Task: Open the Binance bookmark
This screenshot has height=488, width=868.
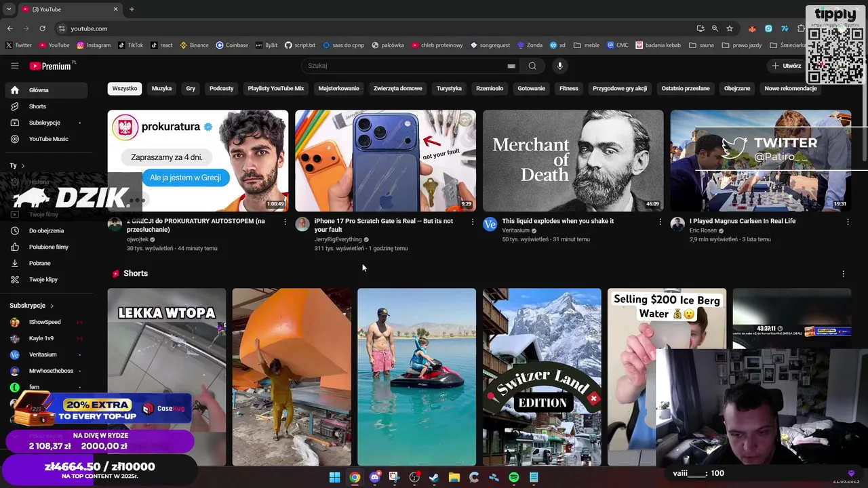Action: click(194, 45)
